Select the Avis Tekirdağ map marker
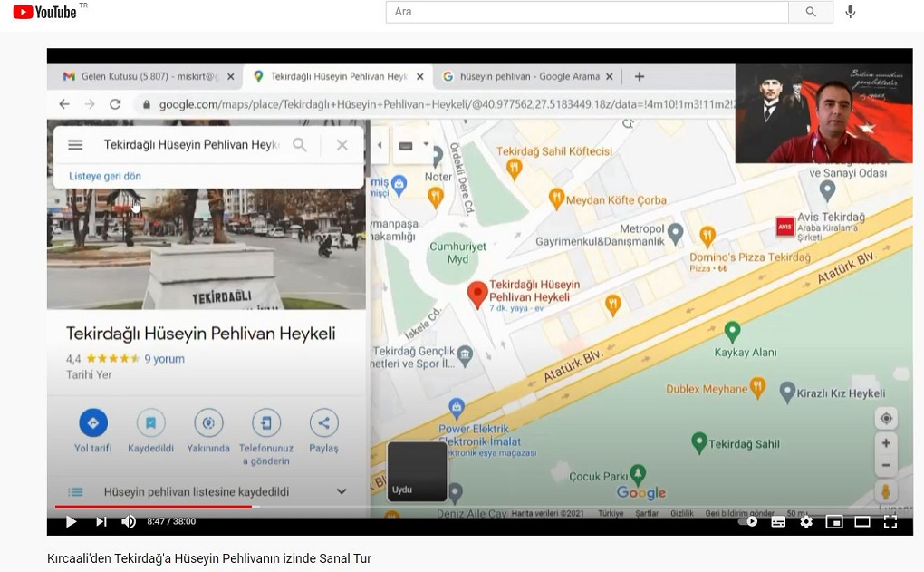This screenshot has width=924, height=572. tap(784, 227)
